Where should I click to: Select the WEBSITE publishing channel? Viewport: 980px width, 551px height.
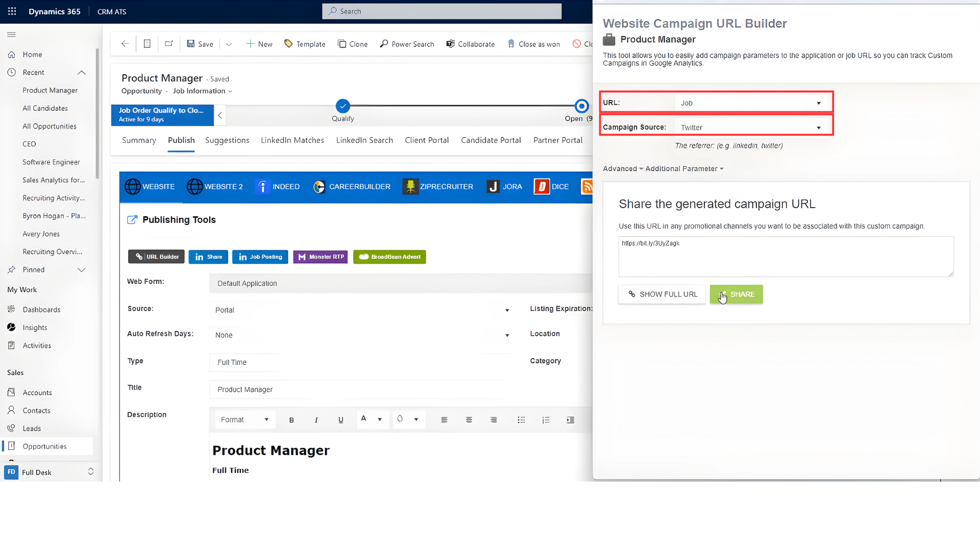150,187
